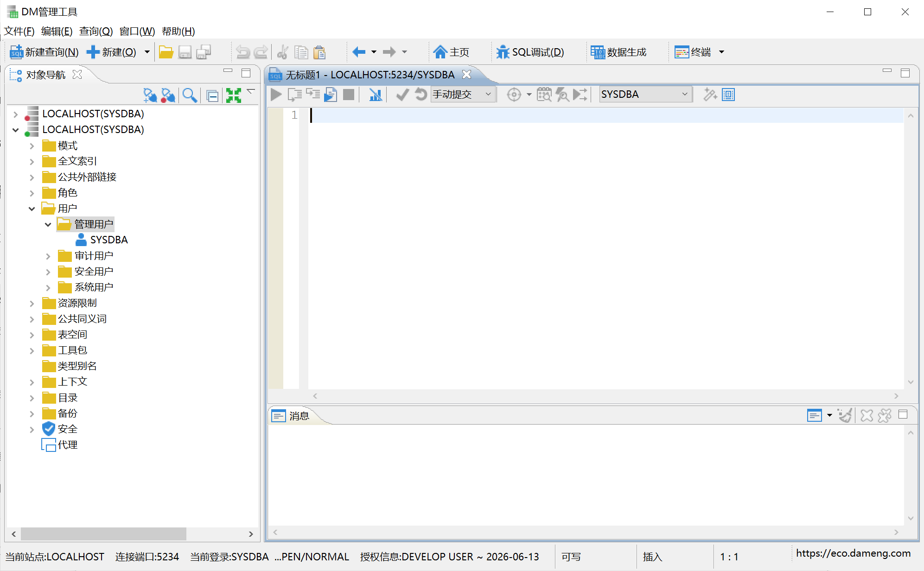Image resolution: width=924 pixels, height=571 pixels.
Task: Open the SQL调试 debug tool
Action: tap(530, 52)
